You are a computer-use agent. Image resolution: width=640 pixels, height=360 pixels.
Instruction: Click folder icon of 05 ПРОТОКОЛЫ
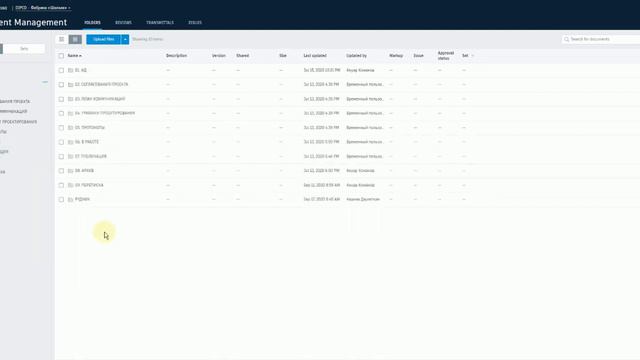coord(71,128)
